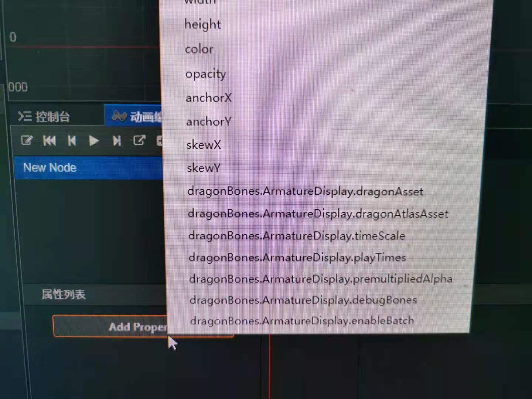532x399 pixels.
Task: Choose anchorX from property menu
Action: [208, 98]
